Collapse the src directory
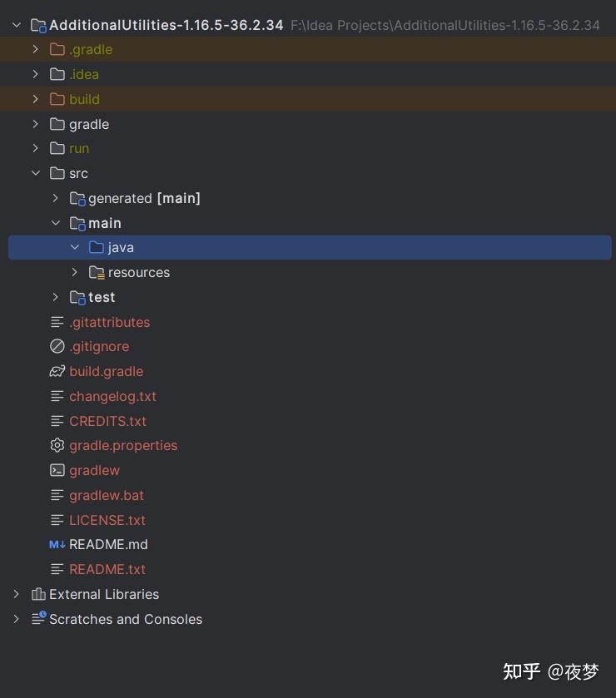This screenshot has width=616, height=698. [x=35, y=173]
